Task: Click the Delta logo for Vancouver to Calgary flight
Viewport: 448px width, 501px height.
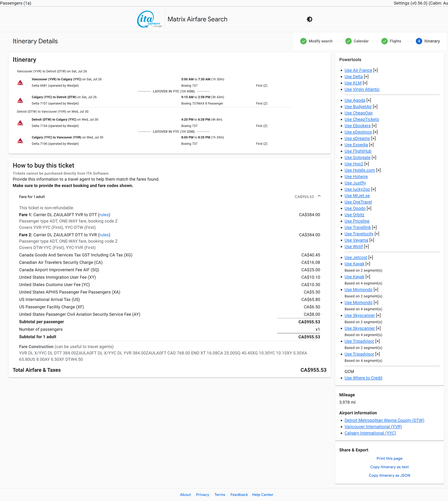Action: coord(20,82)
